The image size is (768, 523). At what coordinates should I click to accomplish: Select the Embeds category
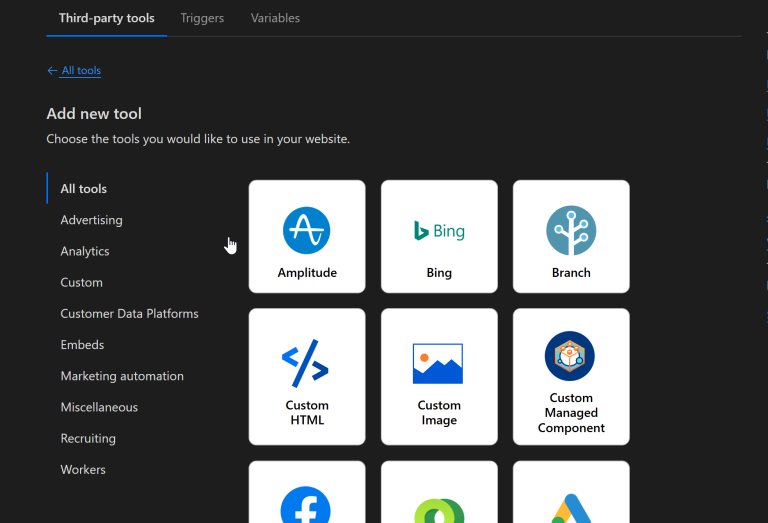[82, 345]
